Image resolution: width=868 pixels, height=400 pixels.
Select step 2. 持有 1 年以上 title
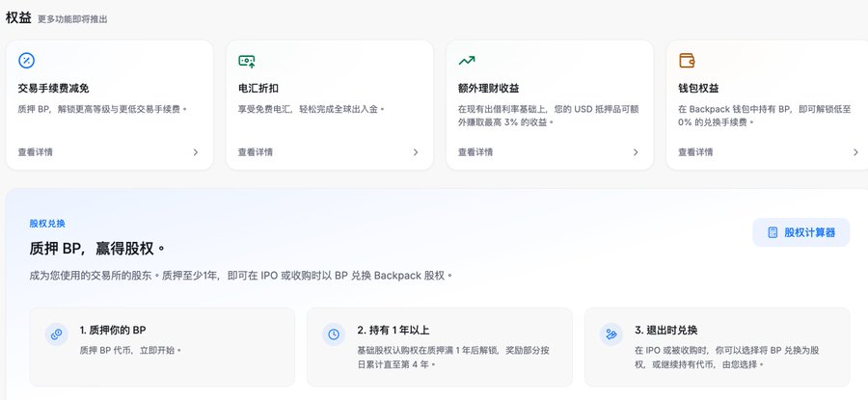[x=393, y=331]
